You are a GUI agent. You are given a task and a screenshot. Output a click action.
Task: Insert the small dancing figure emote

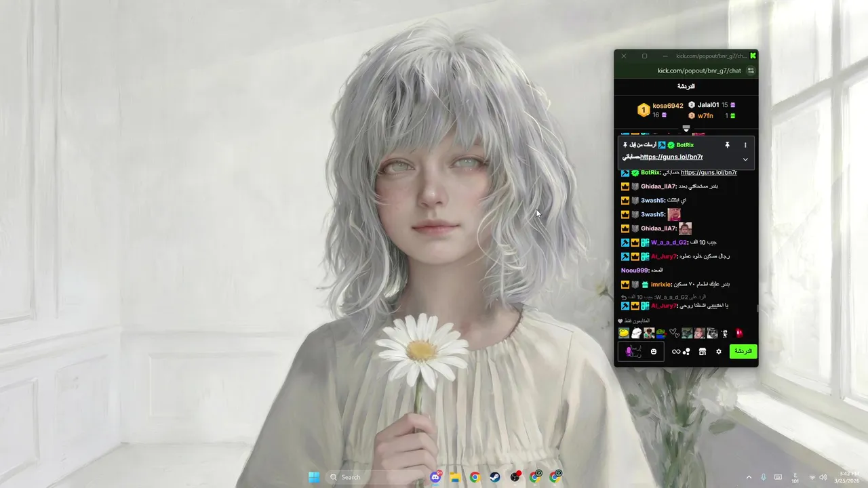[x=725, y=333]
